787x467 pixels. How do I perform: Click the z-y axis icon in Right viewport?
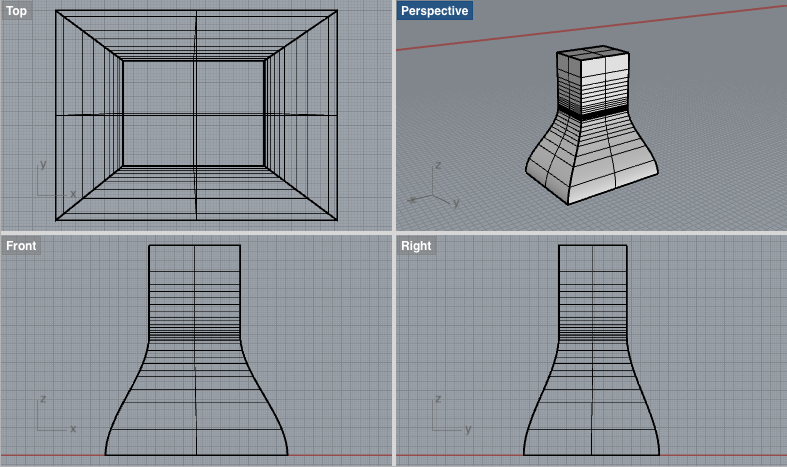pos(451,414)
